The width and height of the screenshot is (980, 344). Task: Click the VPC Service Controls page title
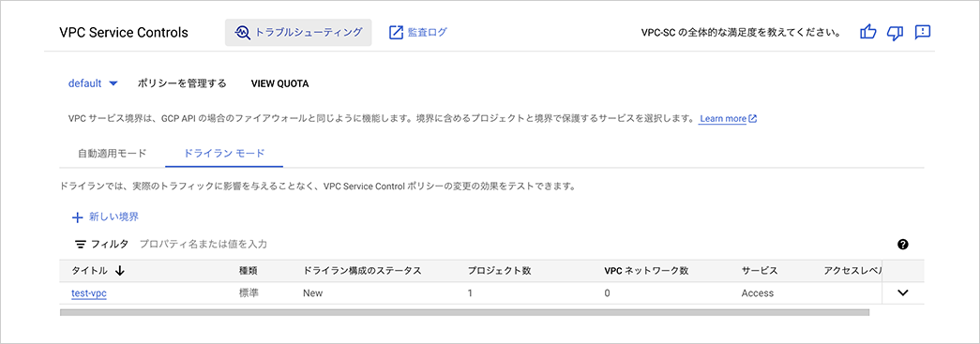tap(124, 33)
